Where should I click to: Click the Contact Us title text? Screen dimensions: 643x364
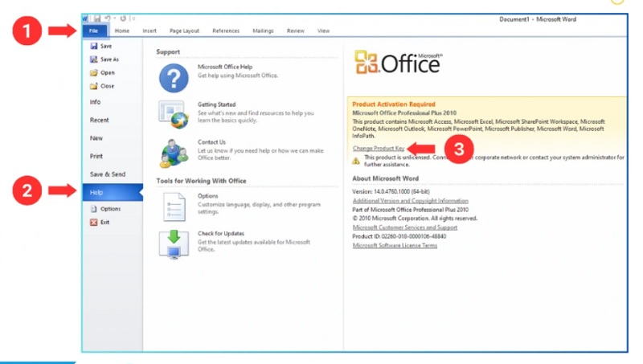tap(211, 142)
